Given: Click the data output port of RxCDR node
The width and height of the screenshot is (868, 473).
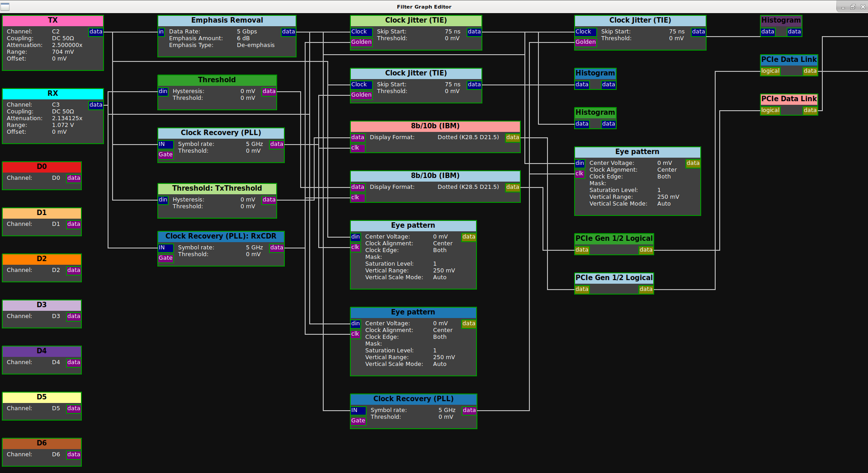Looking at the screenshot, I should pos(277,248).
